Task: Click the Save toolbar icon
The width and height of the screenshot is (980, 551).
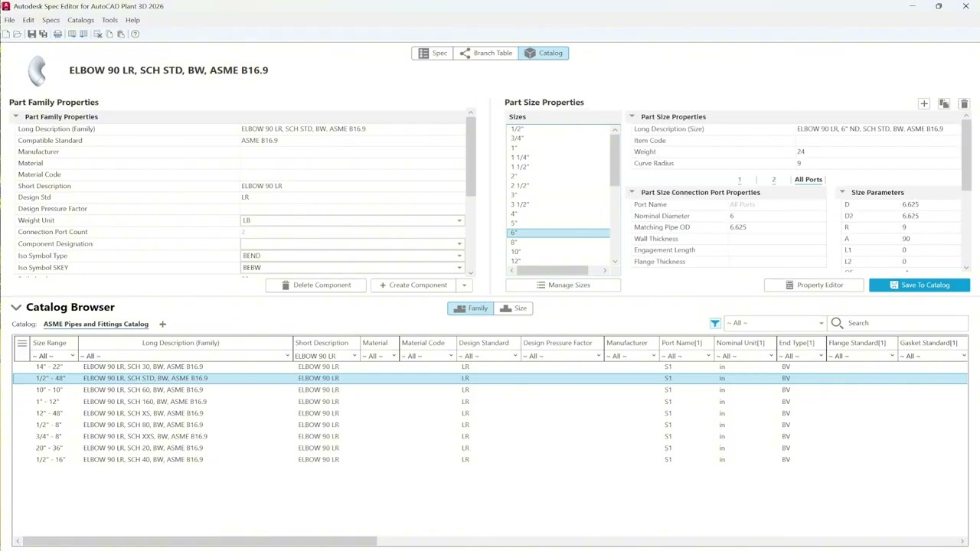Action: (x=31, y=34)
